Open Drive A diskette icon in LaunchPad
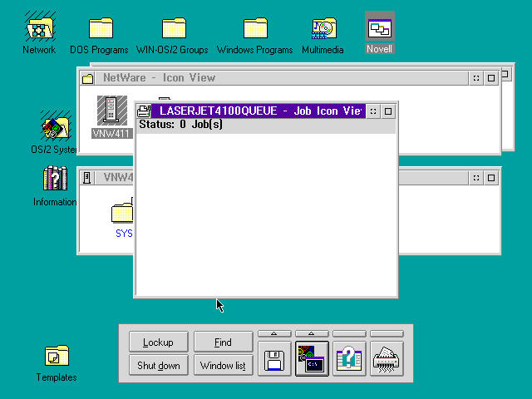This screenshot has height=399, width=532. (274, 359)
